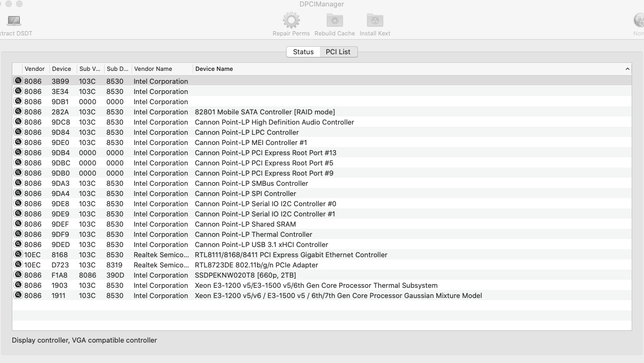Click lookup icon on SATA Controller row

click(18, 111)
